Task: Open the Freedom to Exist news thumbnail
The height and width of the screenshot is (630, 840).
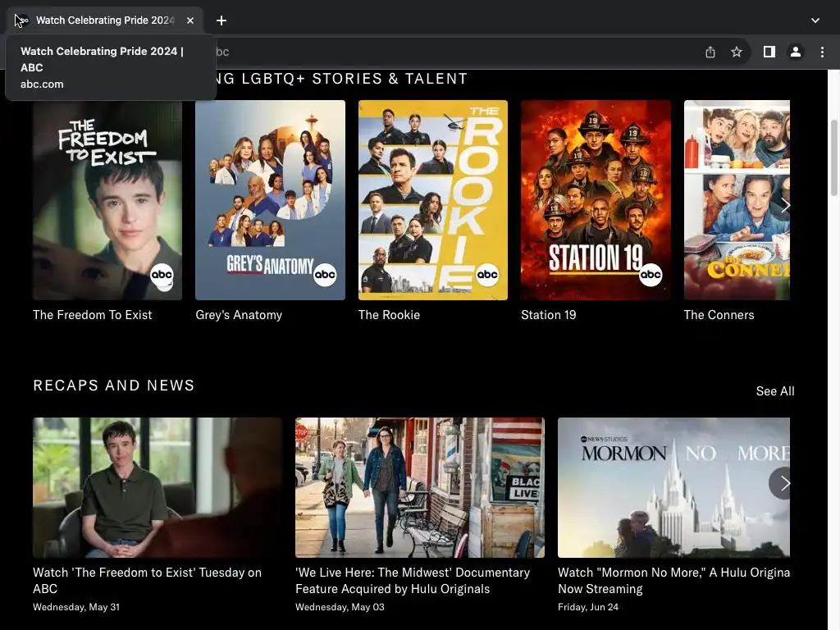Action: 157,487
